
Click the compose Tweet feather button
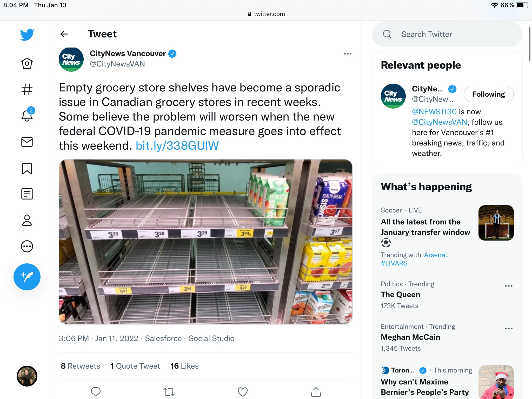point(27,277)
